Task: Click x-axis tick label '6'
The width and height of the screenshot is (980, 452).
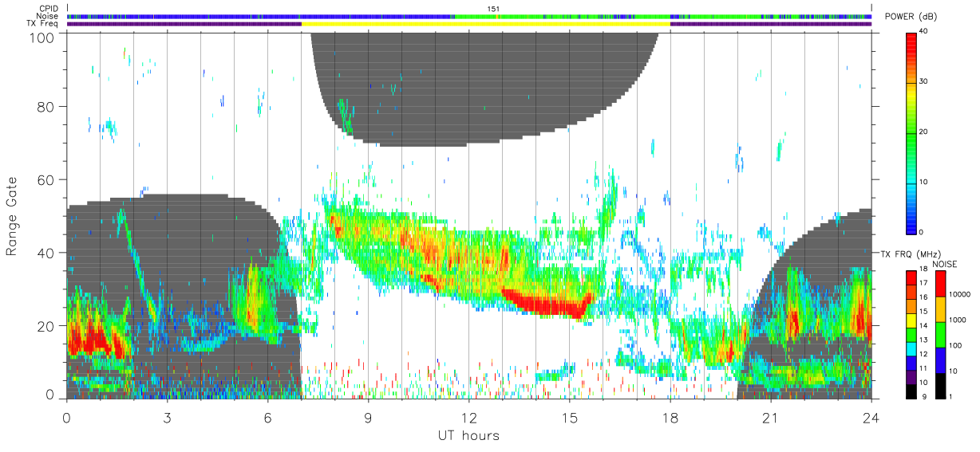Action: coord(267,417)
